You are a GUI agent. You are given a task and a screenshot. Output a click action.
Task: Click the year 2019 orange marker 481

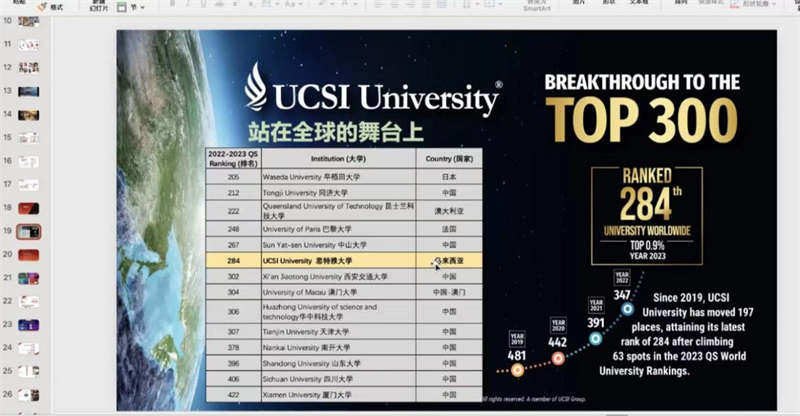517,370
